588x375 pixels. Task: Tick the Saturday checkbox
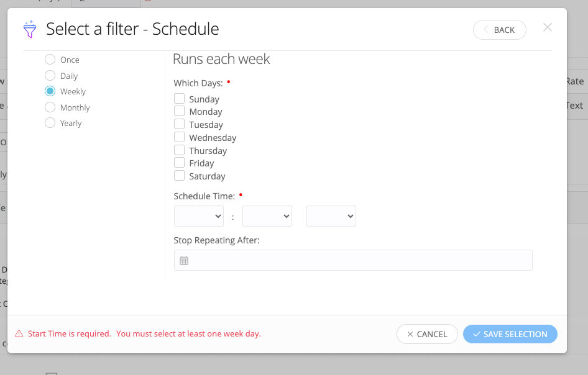click(x=179, y=176)
